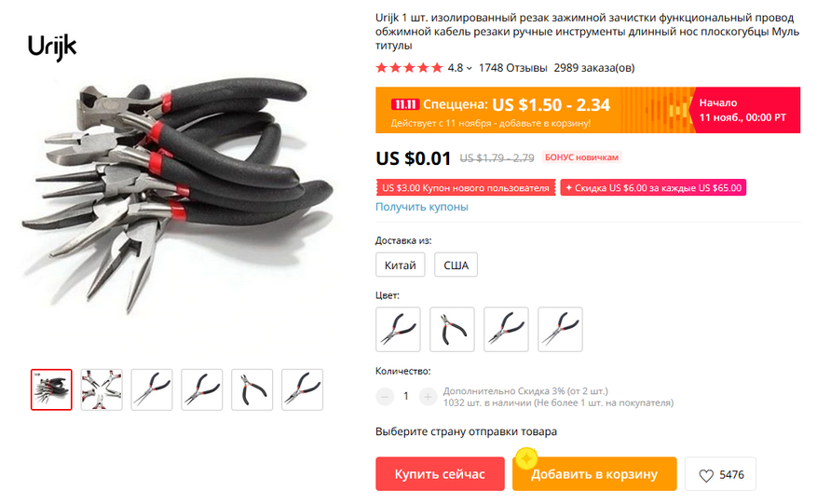
Task: Choose the fourth color variant swatch
Action: [560, 330]
